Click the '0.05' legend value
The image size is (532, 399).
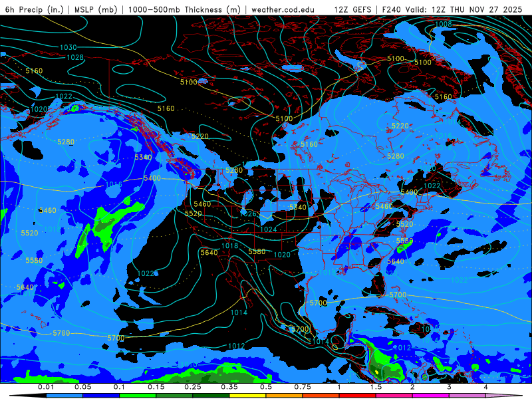82,387
